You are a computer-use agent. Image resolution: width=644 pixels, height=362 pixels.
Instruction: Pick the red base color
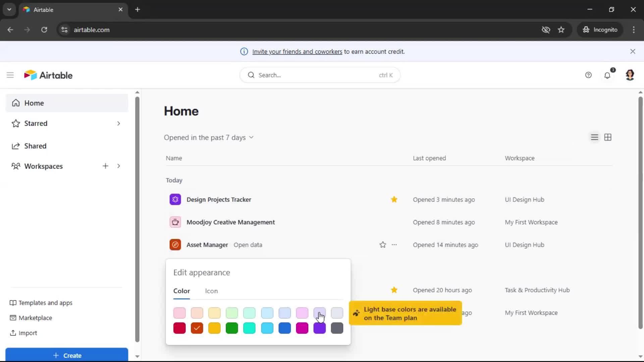(x=179, y=328)
